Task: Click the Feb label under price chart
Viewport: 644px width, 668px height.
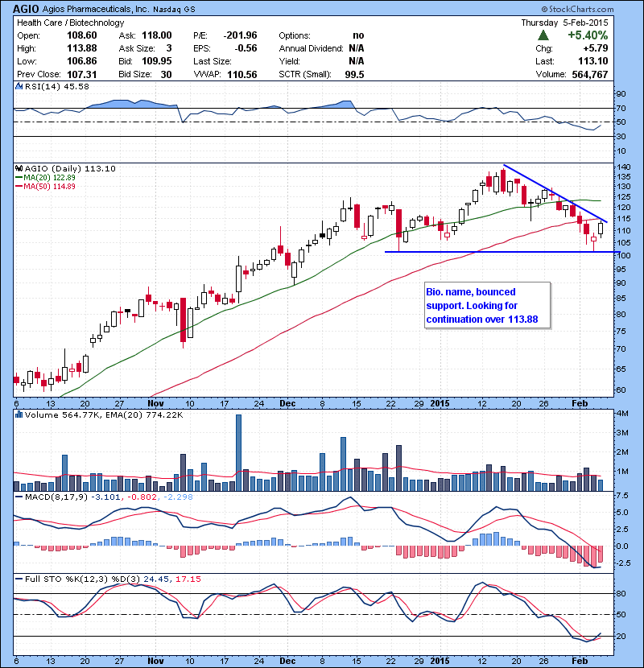Action: pyautogui.click(x=580, y=403)
